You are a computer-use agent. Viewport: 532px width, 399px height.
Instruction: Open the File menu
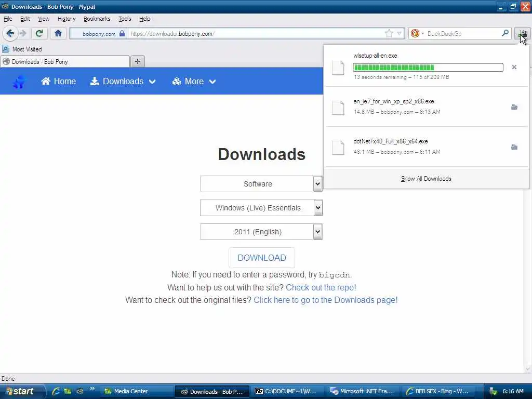8,19
